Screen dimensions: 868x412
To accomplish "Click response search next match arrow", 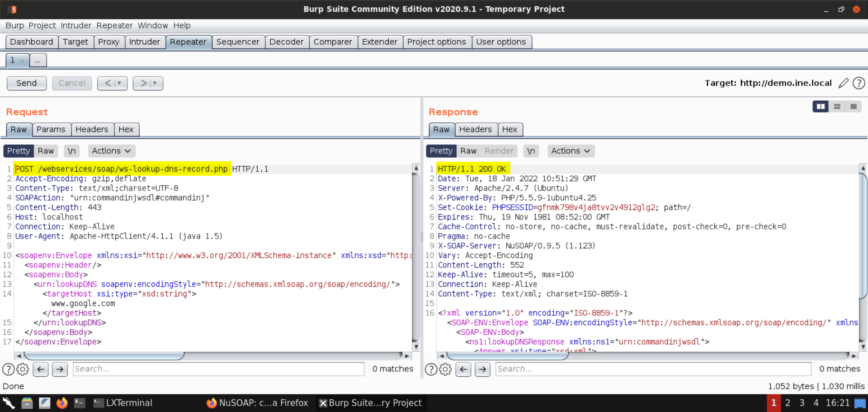I will click(x=482, y=369).
